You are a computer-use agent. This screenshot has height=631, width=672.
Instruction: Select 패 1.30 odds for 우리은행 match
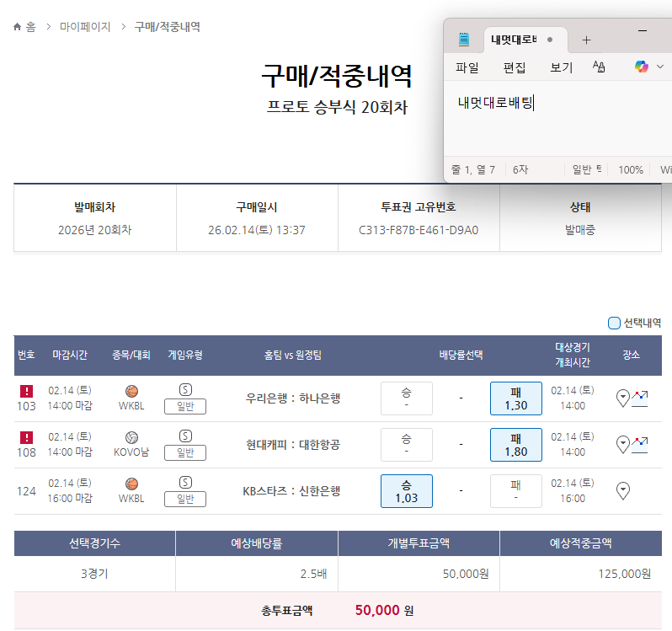coord(515,398)
